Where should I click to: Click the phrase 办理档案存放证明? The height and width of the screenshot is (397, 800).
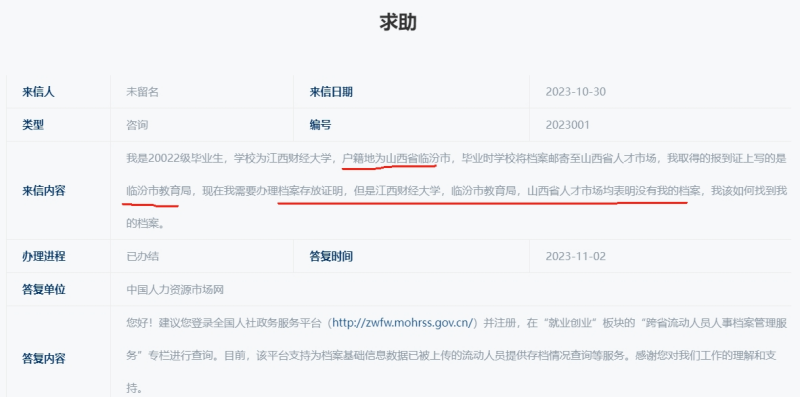coord(299,191)
